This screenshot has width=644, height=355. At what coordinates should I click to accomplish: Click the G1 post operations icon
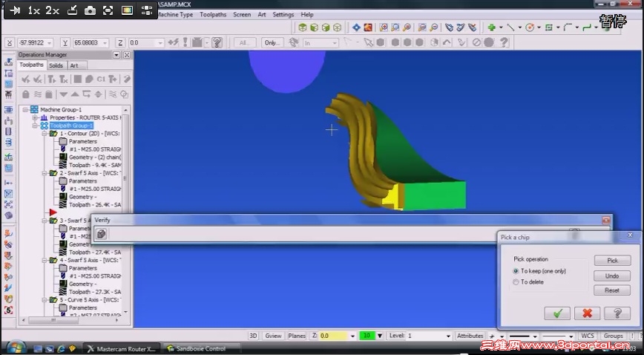pyautogui.click(x=101, y=79)
